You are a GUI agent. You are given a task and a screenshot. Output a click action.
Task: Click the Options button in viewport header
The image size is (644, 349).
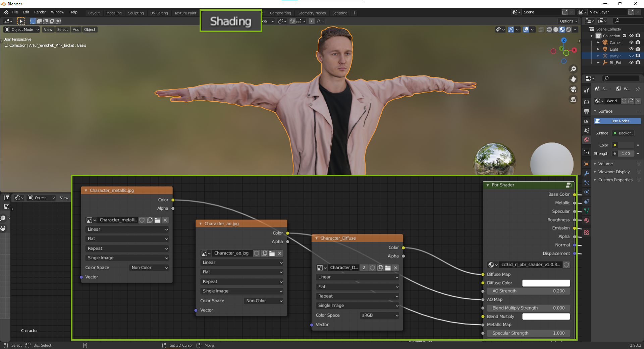569,21
